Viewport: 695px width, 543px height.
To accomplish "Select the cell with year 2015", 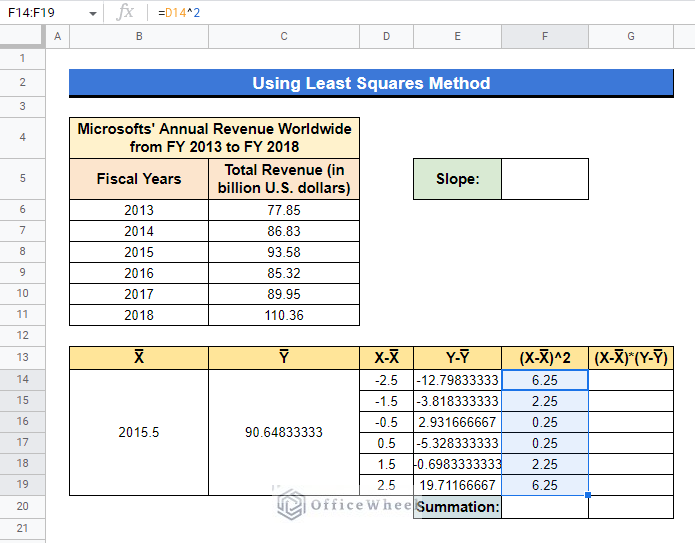I will (139, 252).
